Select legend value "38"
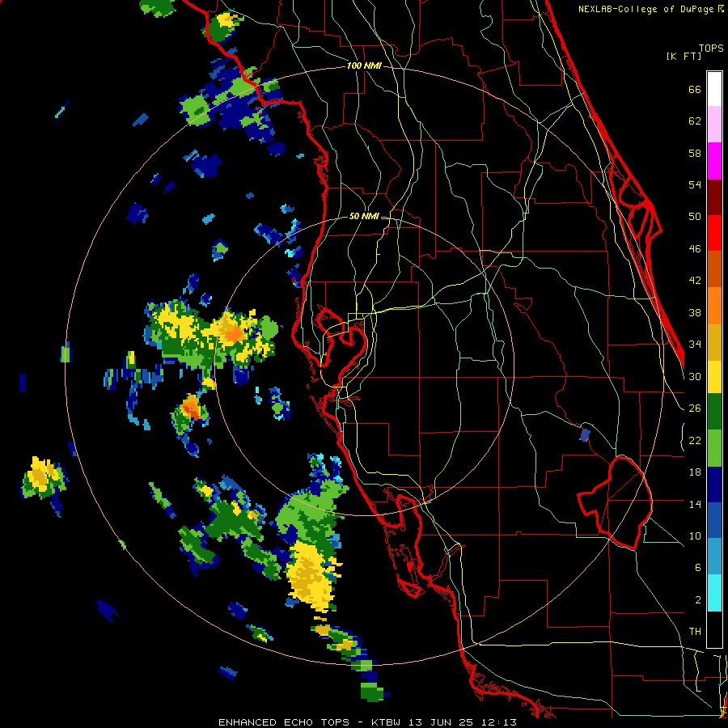 pos(695,312)
